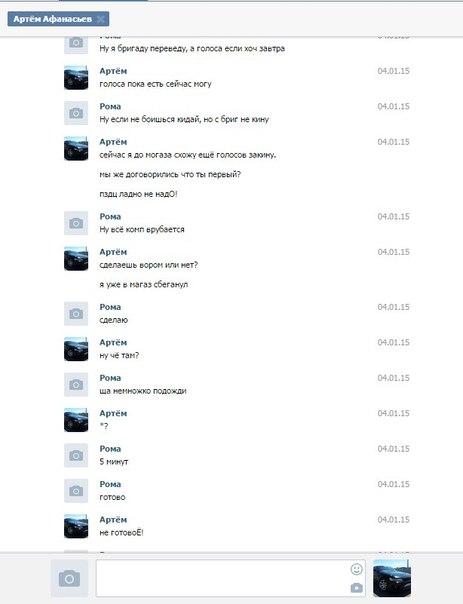Open Артём's avatar beside "голоса пока есть" message
The width and height of the screenshot is (463, 604).
76,77
